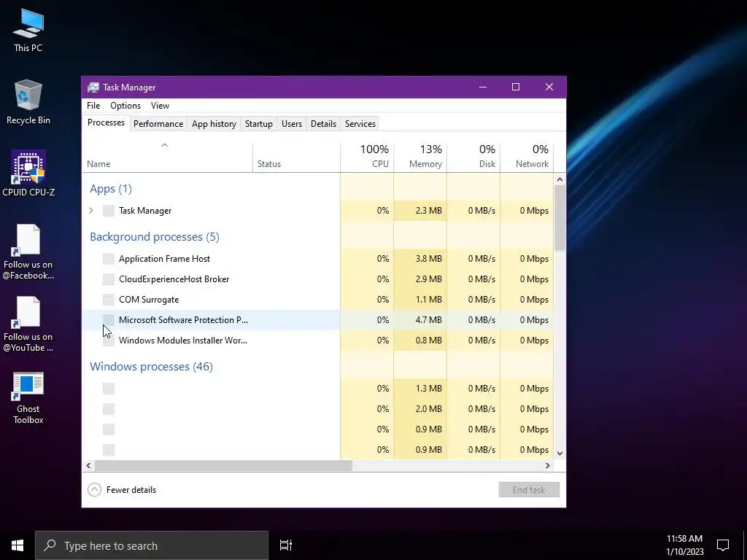The image size is (747, 560).
Task: Sort by the Network column header
Action: point(527,157)
